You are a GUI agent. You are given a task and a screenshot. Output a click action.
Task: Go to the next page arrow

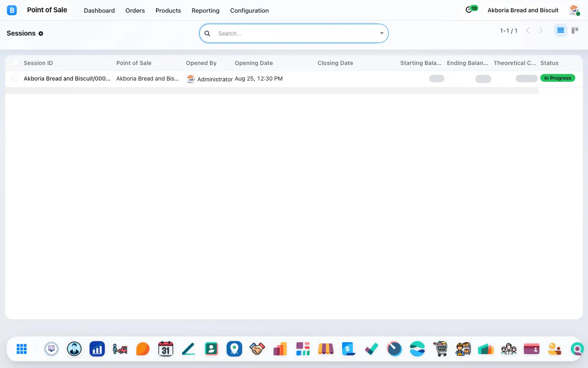[x=541, y=30]
